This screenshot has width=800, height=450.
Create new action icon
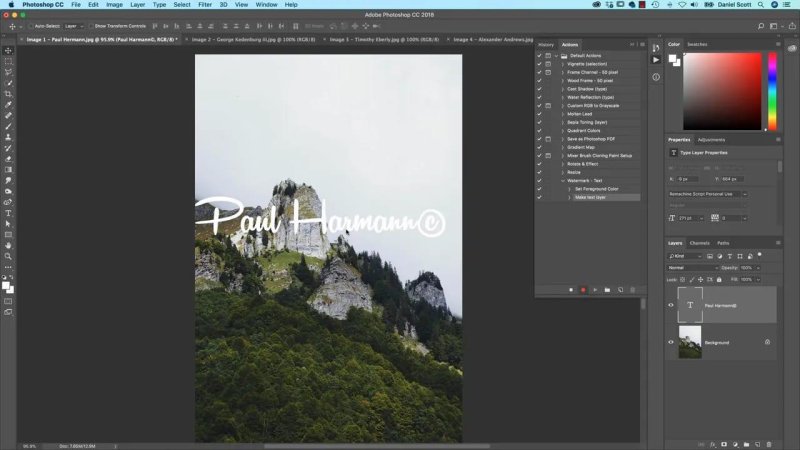click(x=620, y=290)
